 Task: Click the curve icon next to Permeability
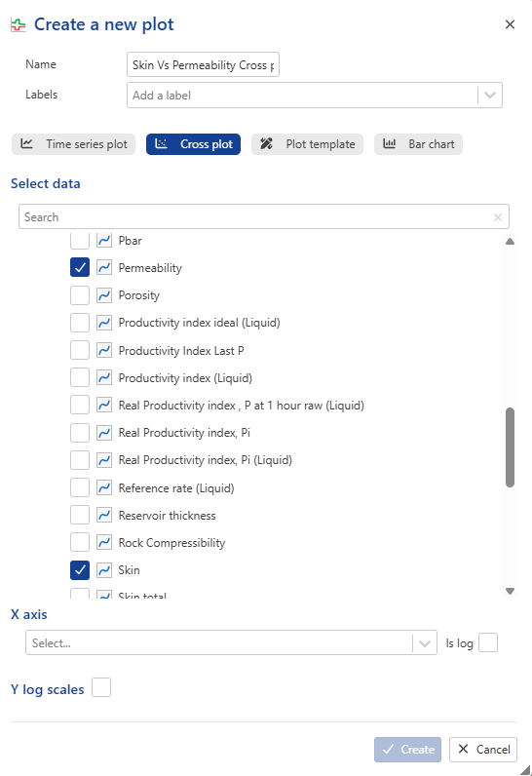pyautogui.click(x=104, y=268)
